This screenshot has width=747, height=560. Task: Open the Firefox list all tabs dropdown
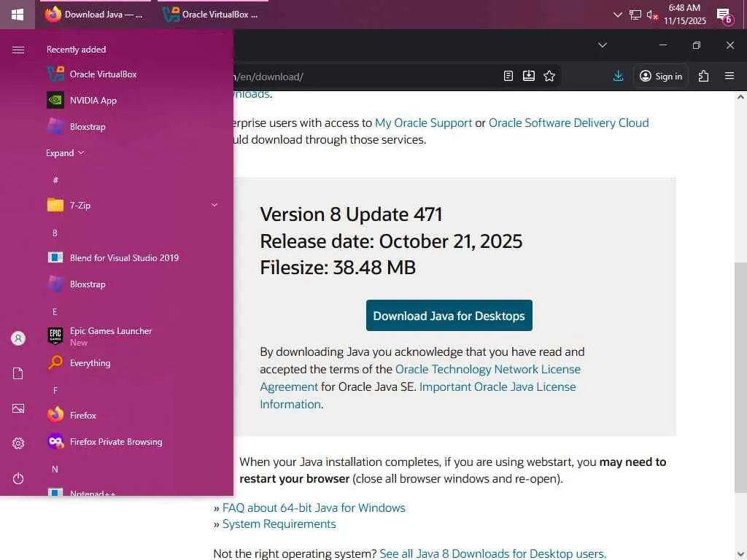603,45
